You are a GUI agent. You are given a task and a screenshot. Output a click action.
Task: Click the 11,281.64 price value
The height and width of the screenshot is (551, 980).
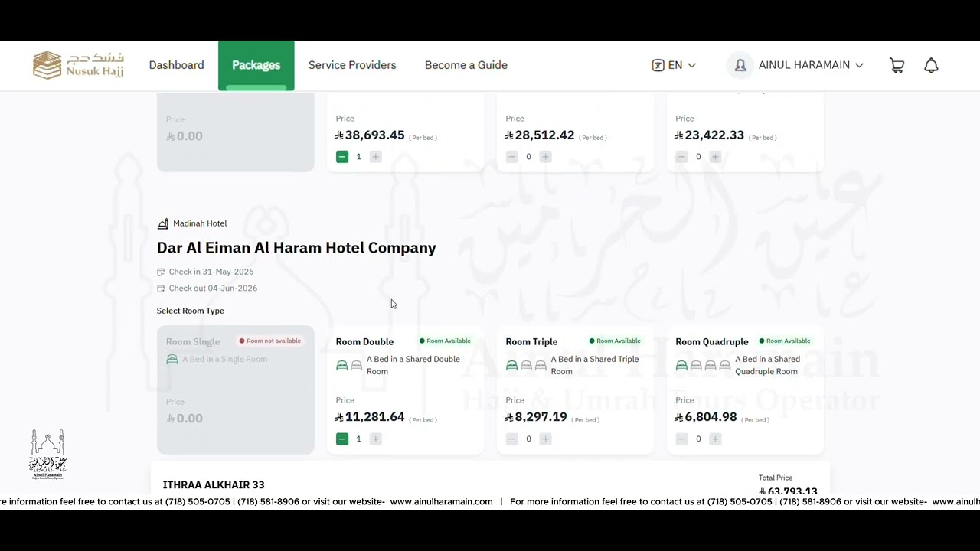pyautogui.click(x=370, y=417)
